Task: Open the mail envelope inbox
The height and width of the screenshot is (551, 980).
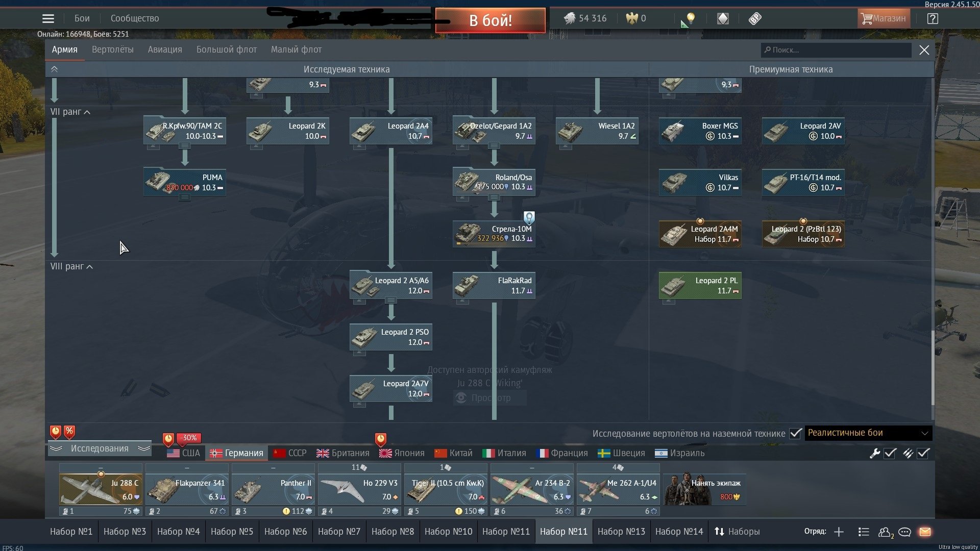Action: pyautogui.click(x=925, y=532)
